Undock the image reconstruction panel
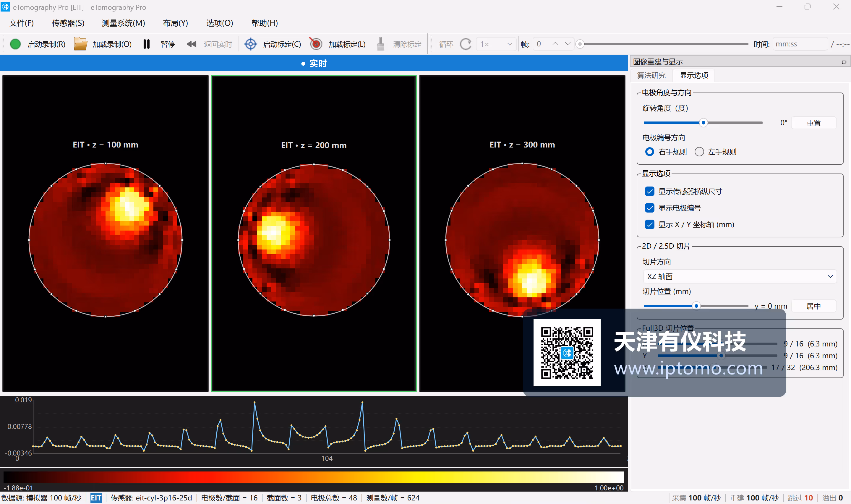 coord(844,62)
